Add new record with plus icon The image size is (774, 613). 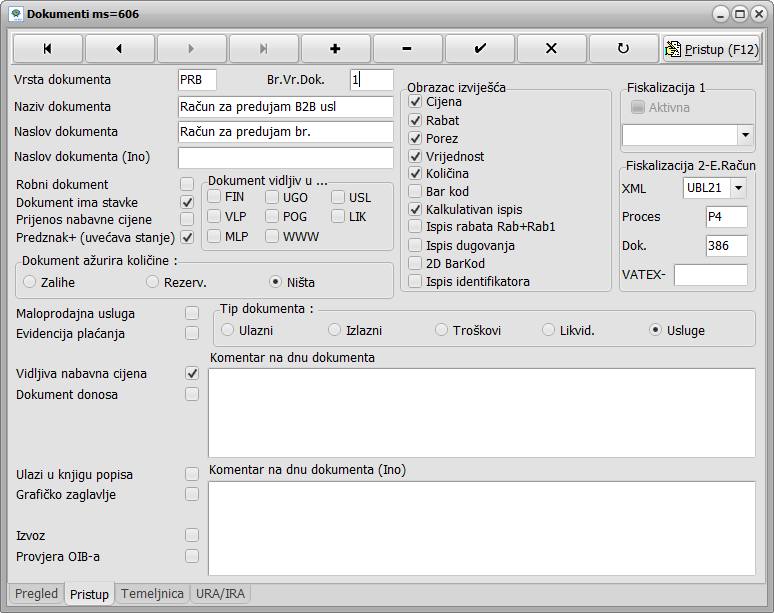[335, 48]
